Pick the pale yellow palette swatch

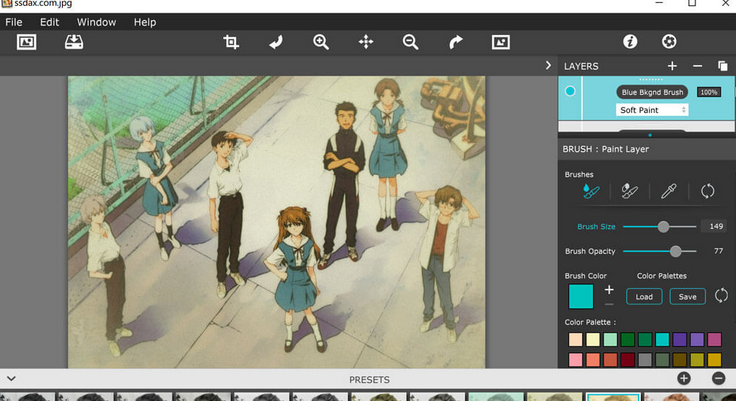pyautogui.click(x=593, y=339)
